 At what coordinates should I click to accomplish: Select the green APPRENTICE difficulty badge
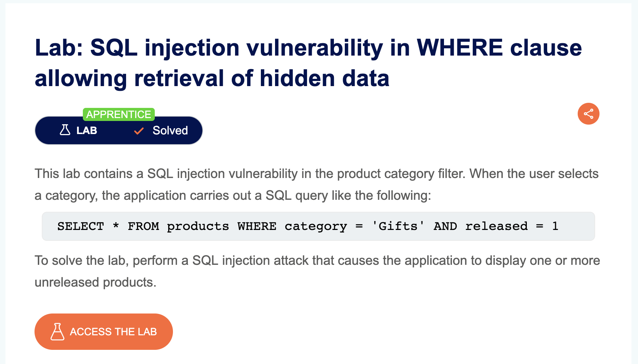118,114
